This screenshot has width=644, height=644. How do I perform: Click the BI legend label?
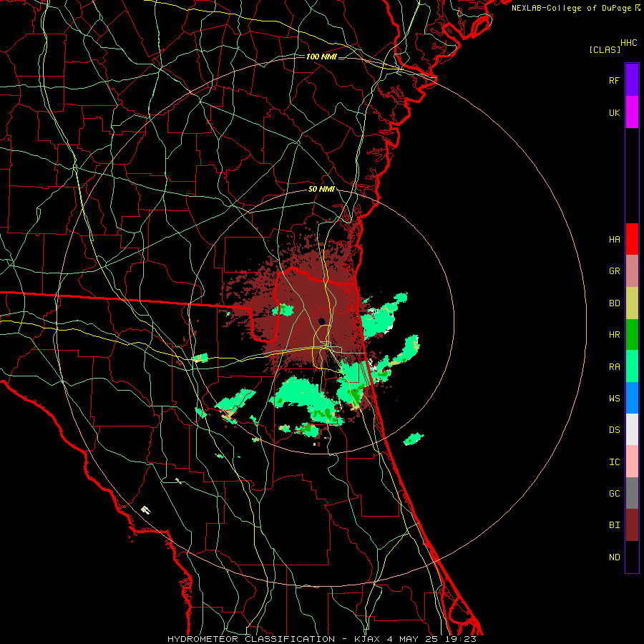pos(614,525)
